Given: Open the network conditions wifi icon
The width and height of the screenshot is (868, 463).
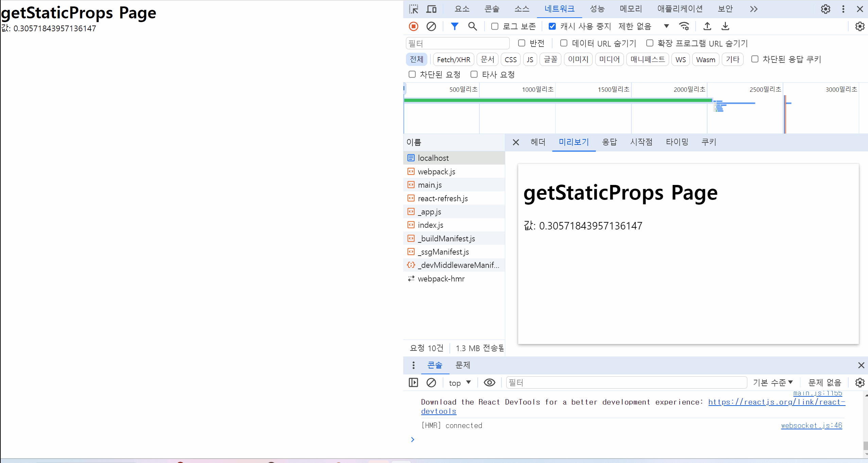Looking at the screenshot, I should tap(684, 26).
